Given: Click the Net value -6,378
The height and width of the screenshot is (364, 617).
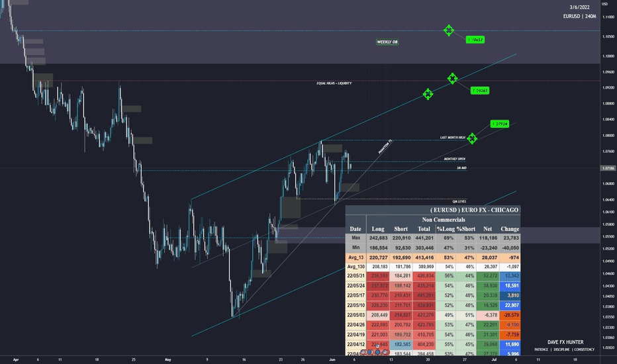Looking at the screenshot, I should click(x=488, y=315).
